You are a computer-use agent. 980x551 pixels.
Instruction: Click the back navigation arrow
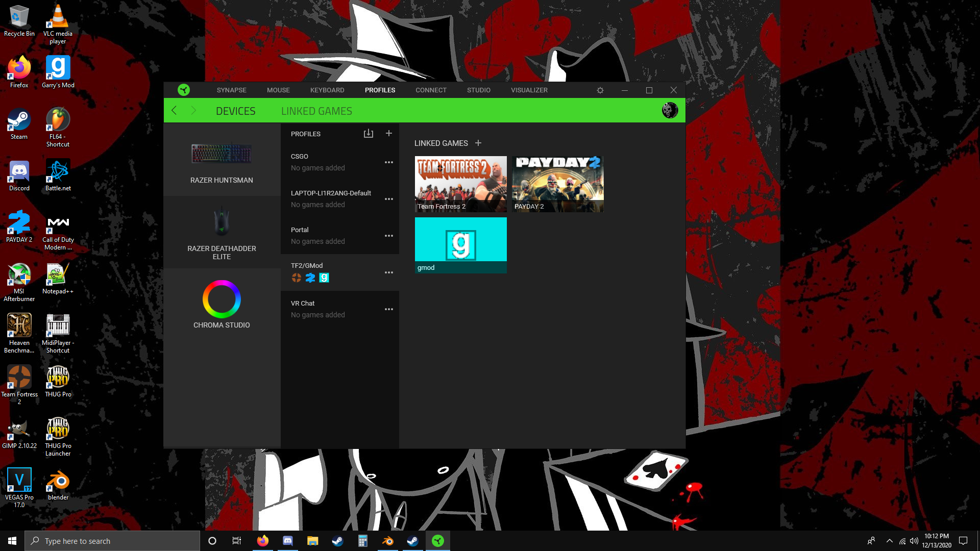coord(175,111)
